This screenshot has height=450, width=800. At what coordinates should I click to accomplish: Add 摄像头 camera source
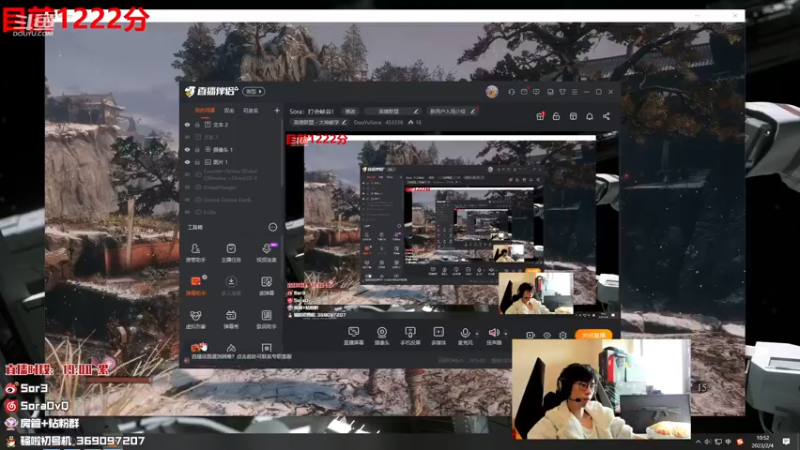382,336
